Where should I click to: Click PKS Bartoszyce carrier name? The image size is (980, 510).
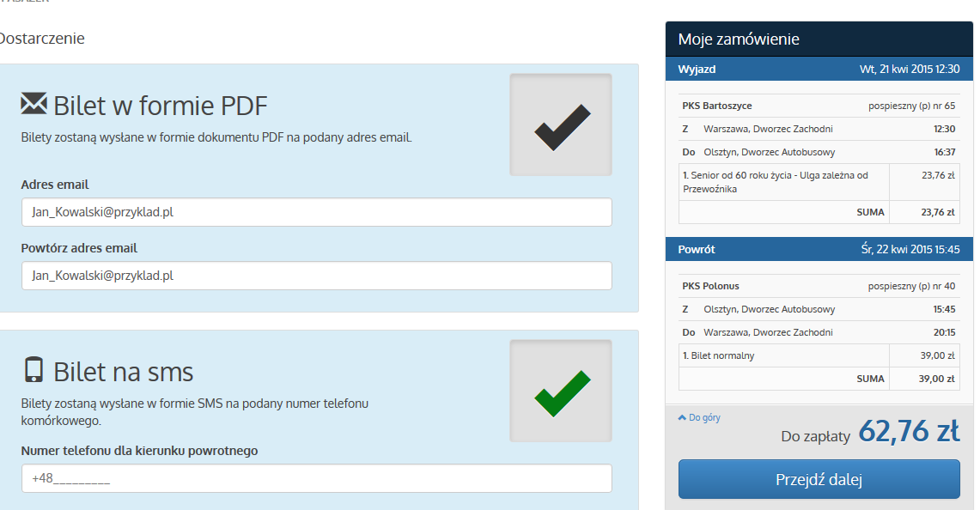[x=717, y=106]
